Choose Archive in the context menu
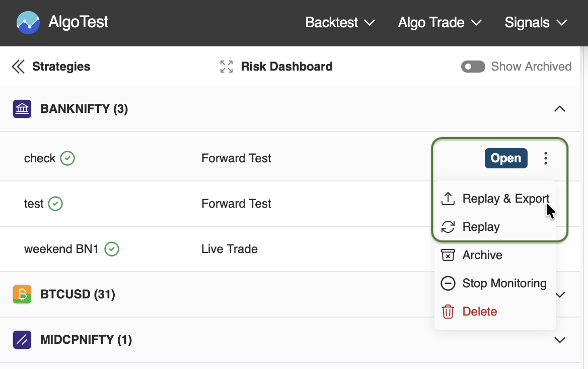The height and width of the screenshot is (369, 588). point(482,255)
